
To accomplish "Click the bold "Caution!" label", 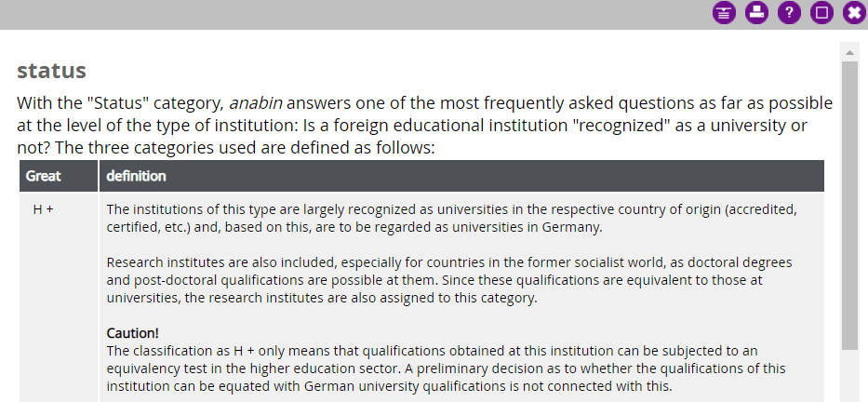I will click(x=135, y=333).
